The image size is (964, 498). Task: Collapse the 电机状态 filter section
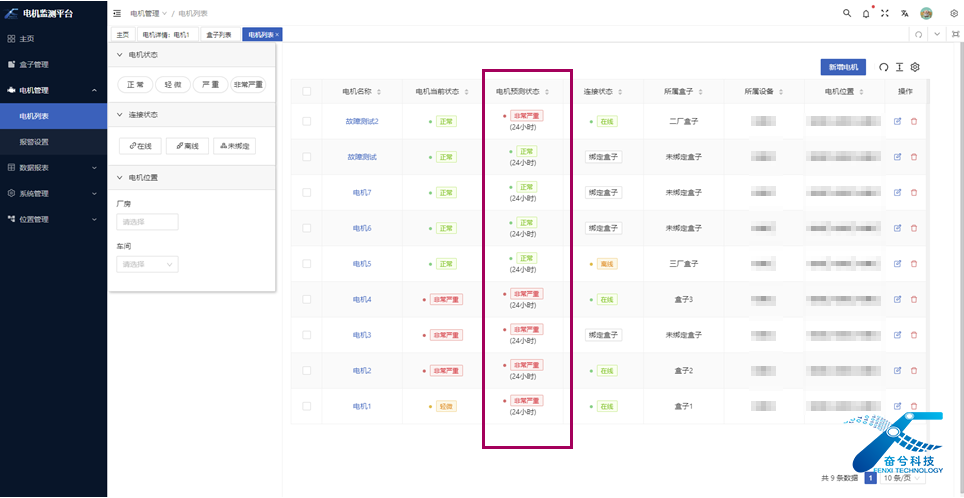120,55
